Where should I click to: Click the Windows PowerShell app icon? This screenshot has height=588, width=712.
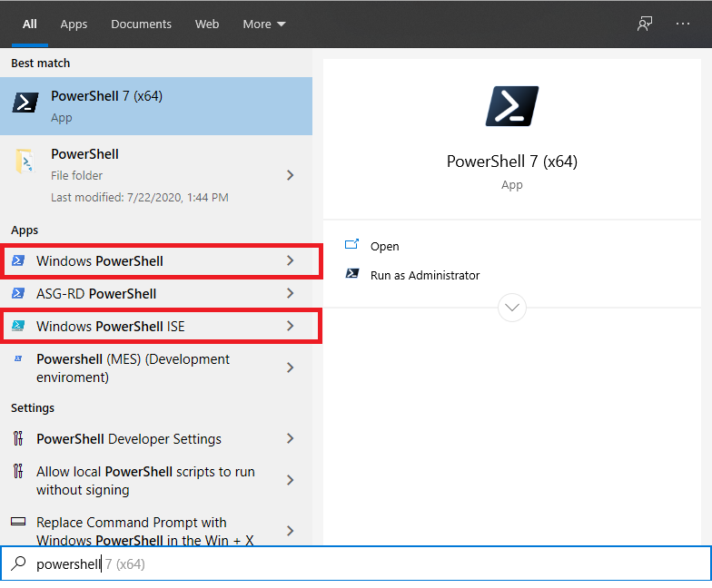click(x=18, y=261)
